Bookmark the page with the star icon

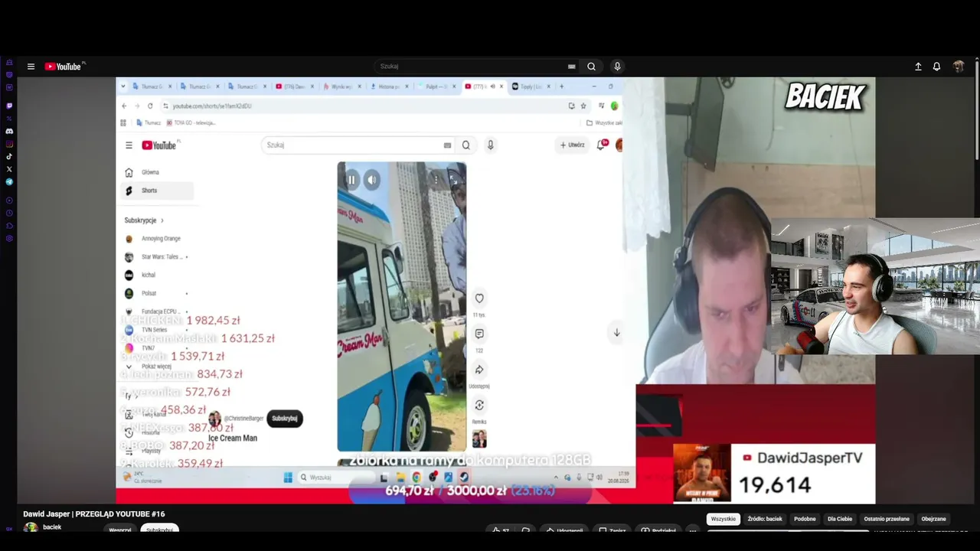pos(583,106)
